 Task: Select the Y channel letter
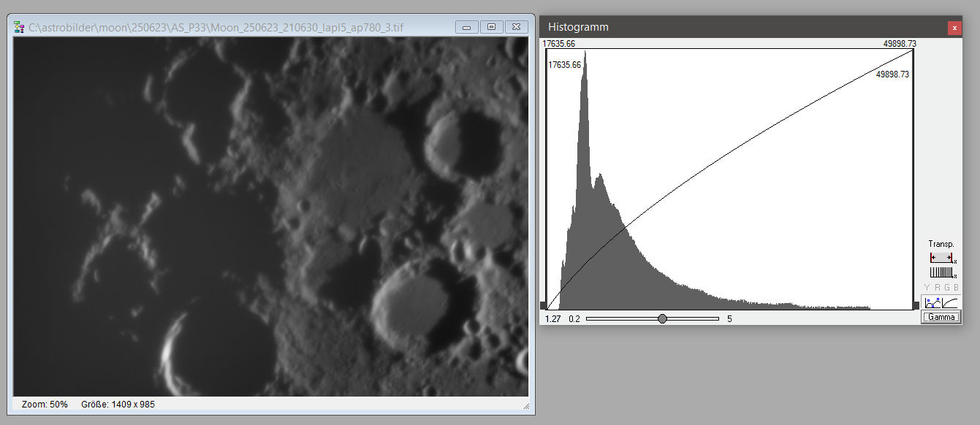(x=927, y=288)
